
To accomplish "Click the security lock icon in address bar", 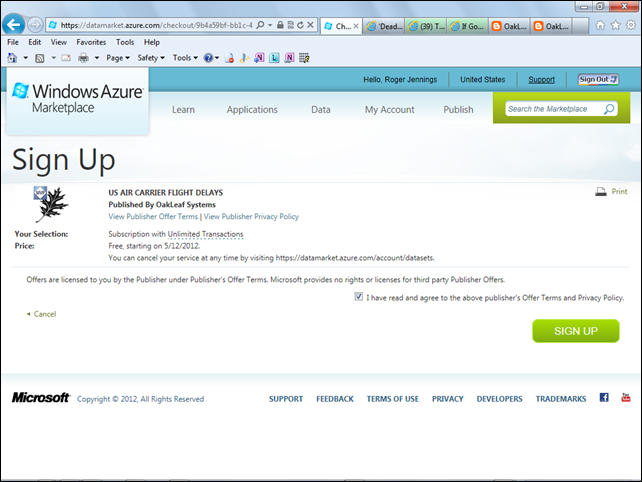I will pos(280,25).
